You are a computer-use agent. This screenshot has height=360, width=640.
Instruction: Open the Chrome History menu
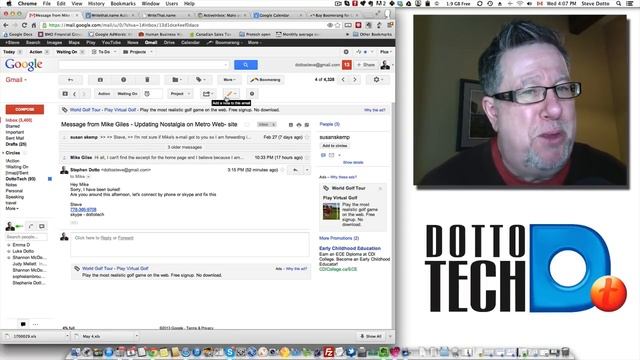[x=96, y=3]
